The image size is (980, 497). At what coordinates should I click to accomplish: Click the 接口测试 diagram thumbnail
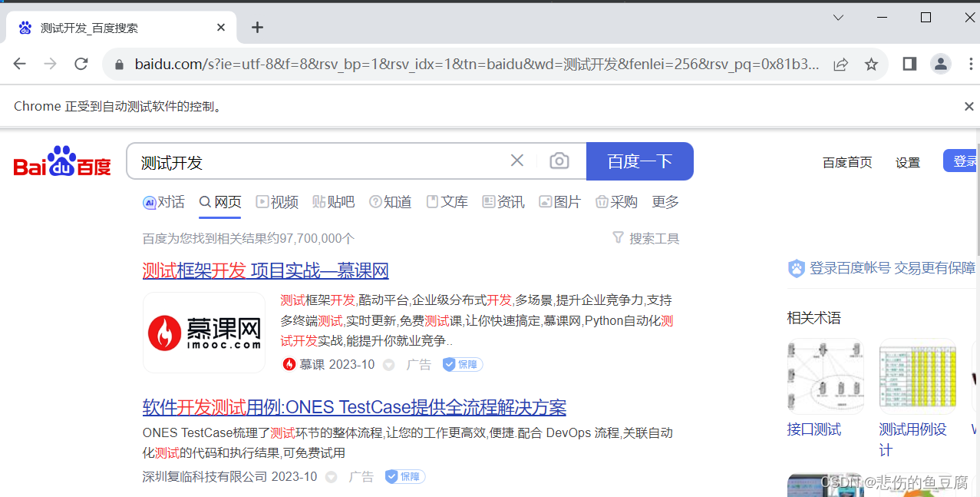point(826,376)
